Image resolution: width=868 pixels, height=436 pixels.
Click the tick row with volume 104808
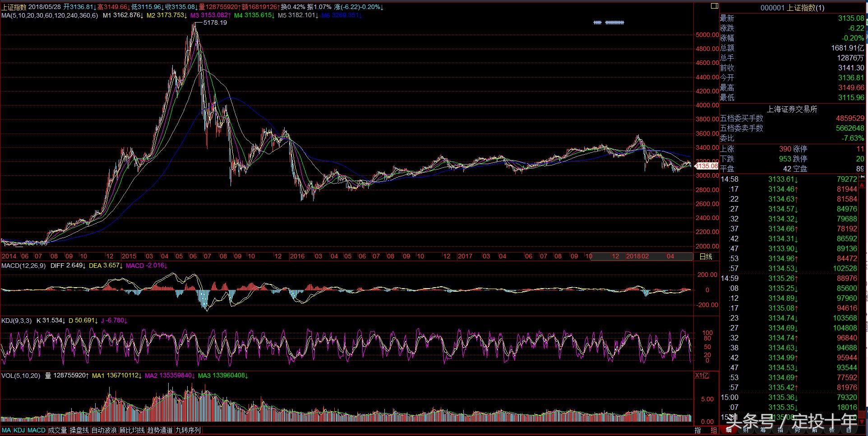(789, 328)
